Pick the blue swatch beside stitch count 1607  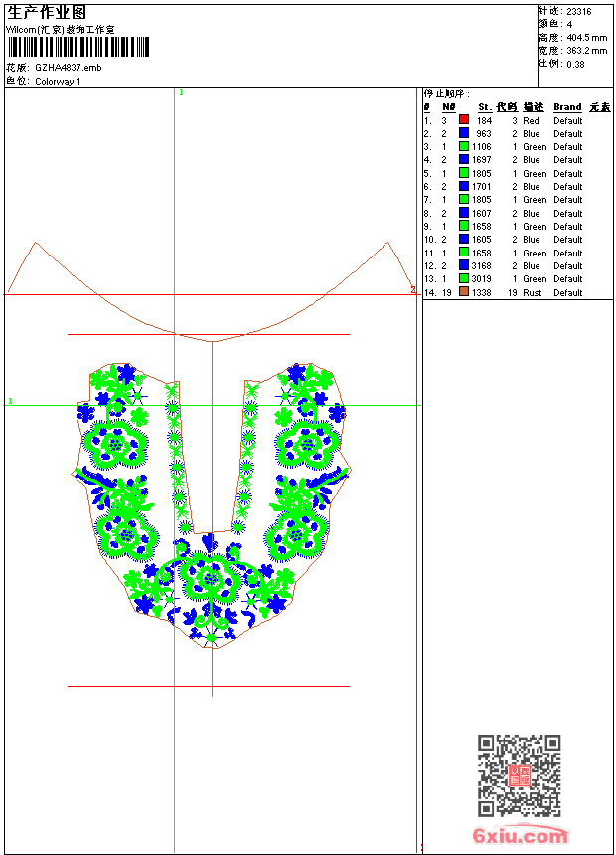coord(464,213)
